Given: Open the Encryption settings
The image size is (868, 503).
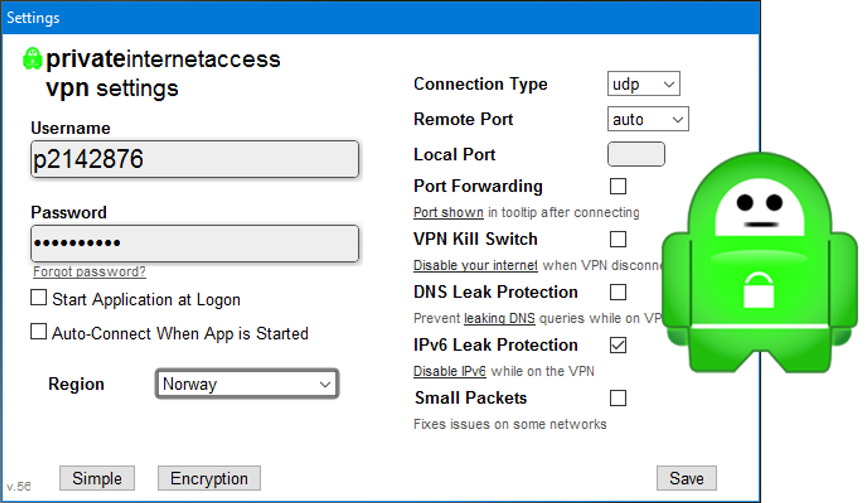Looking at the screenshot, I should tap(209, 478).
